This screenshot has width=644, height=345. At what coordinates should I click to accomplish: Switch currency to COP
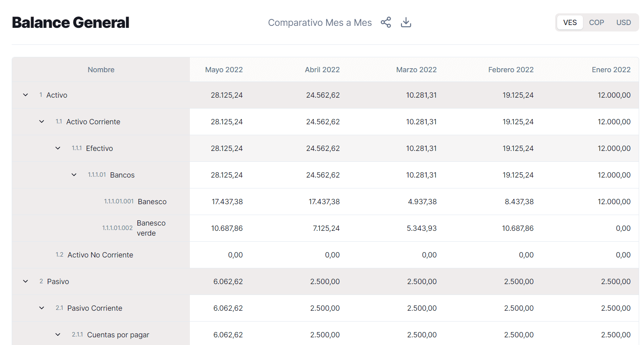(x=596, y=23)
